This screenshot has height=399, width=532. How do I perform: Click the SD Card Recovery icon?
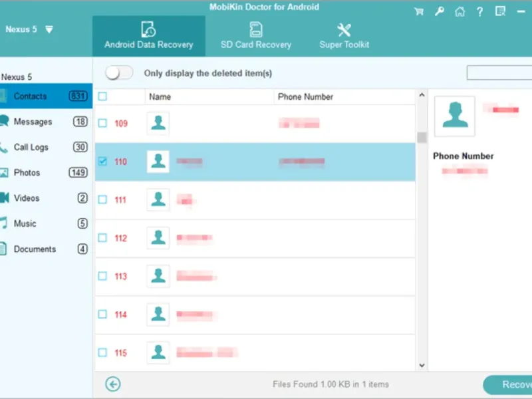point(256,29)
